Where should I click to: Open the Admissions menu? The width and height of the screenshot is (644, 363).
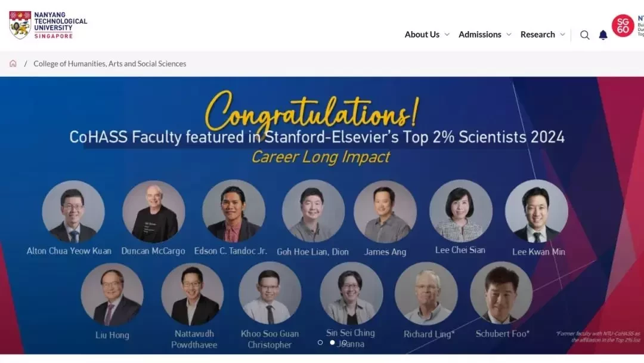(x=479, y=35)
